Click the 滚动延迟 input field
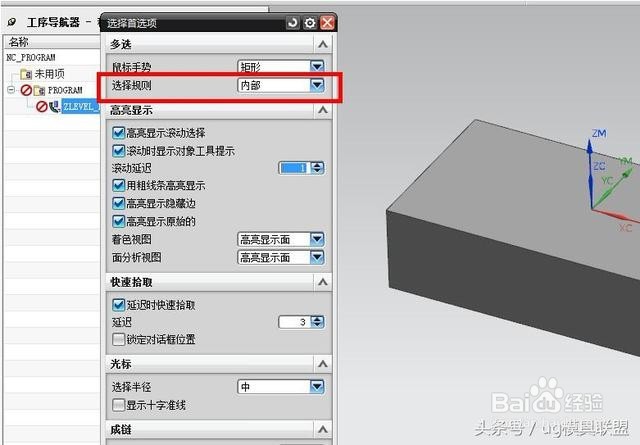The width and height of the screenshot is (640, 445). click(x=295, y=168)
